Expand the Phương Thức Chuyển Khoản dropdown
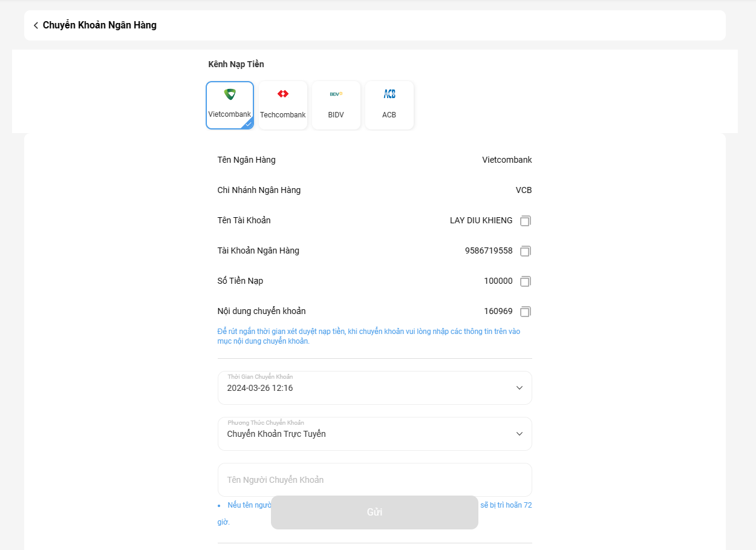 [374, 434]
